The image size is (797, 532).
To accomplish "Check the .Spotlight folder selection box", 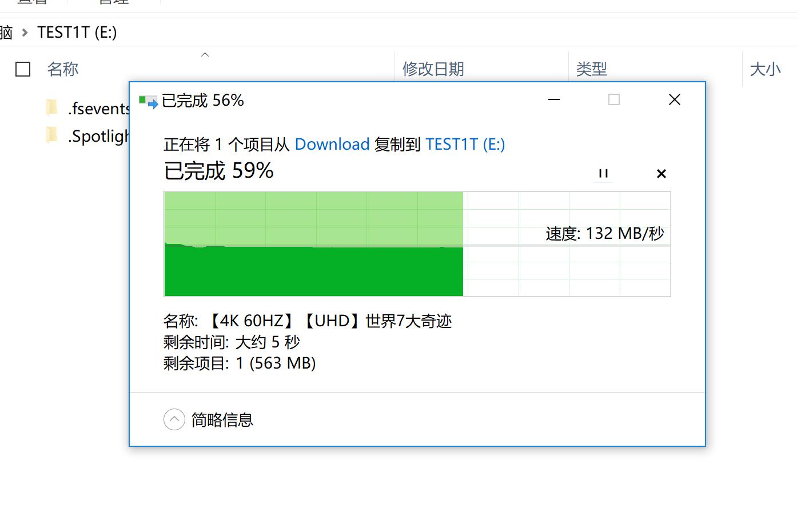I will pos(23,135).
